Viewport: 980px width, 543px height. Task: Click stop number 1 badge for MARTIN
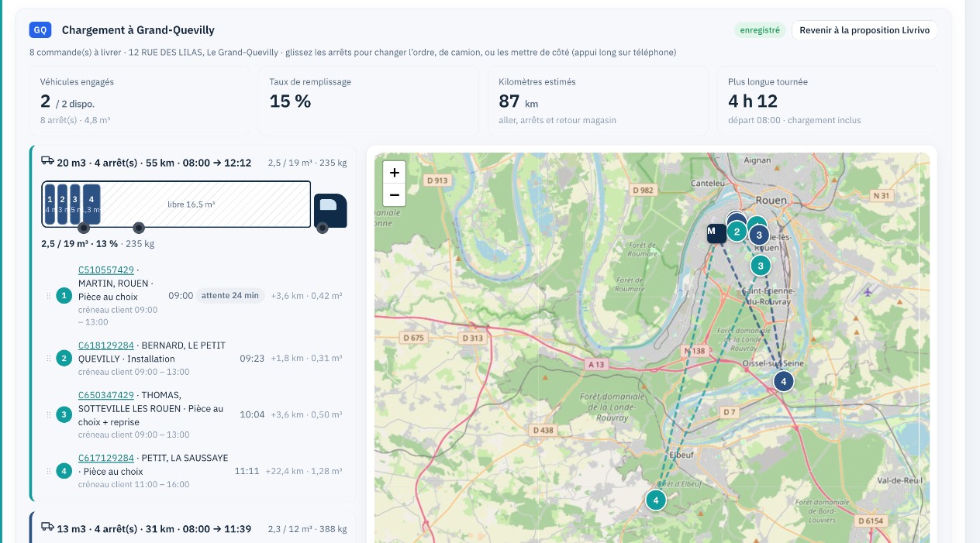[x=64, y=296]
